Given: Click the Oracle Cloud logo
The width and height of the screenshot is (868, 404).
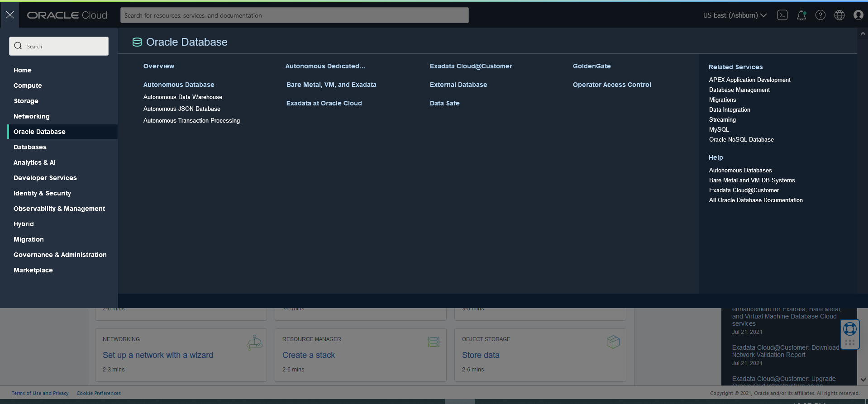Looking at the screenshot, I should [x=67, y=15].
